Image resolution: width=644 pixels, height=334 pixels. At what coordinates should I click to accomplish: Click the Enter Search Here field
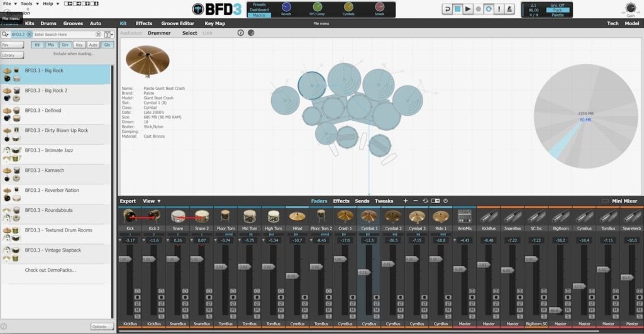click(64, 35)
